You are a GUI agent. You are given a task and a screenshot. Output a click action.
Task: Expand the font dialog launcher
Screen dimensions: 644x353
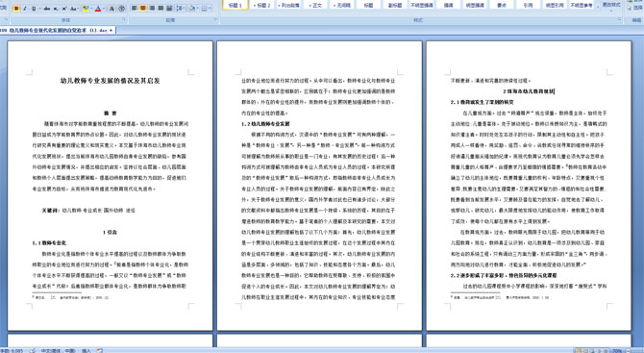click(x=124, y=19)
